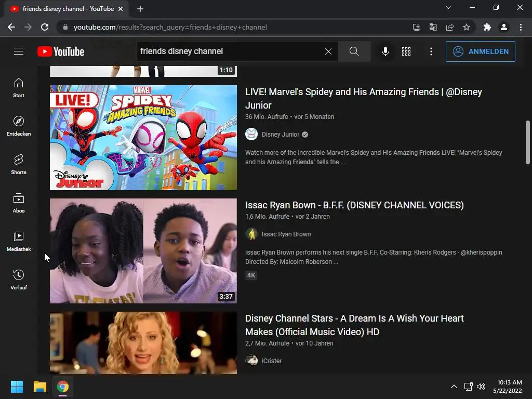Play the Spidey Amazing Friends thumbnail
This screenshot has width=532, height=399.
coord(143,137)
